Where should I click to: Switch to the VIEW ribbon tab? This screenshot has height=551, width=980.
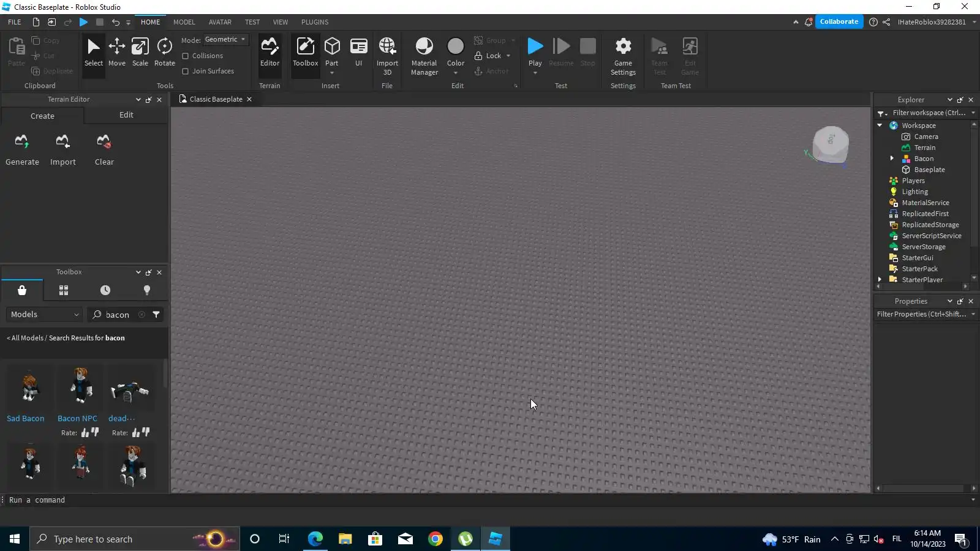tap(281, 22)
